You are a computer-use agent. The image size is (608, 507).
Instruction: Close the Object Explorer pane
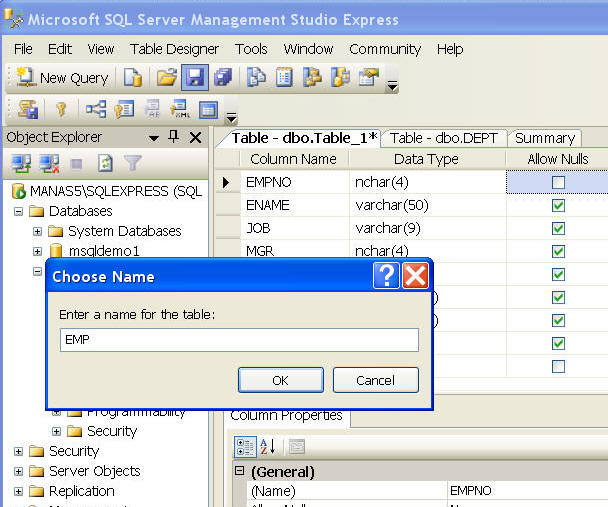(195, 137)
